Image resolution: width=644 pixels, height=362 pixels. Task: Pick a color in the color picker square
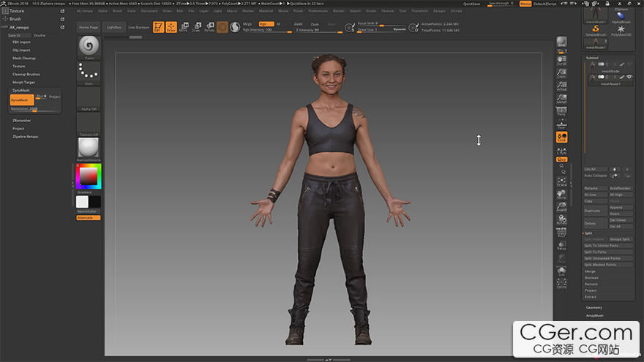point(89,176)
